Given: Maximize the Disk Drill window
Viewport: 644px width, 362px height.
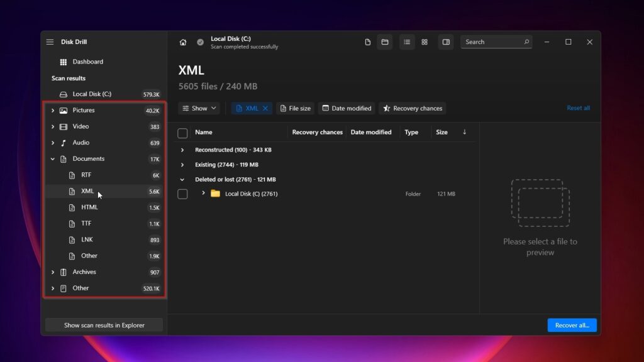Looking at the screenshot, I should 569,42.
